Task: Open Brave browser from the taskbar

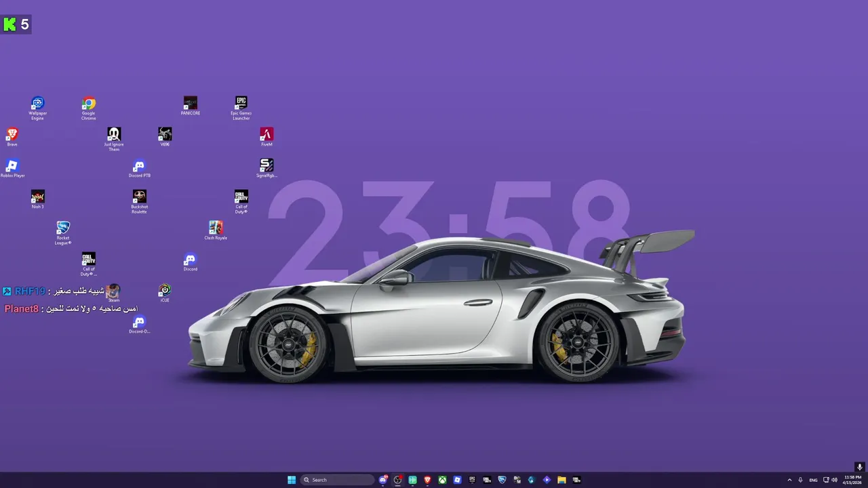Action: point(427,480)
